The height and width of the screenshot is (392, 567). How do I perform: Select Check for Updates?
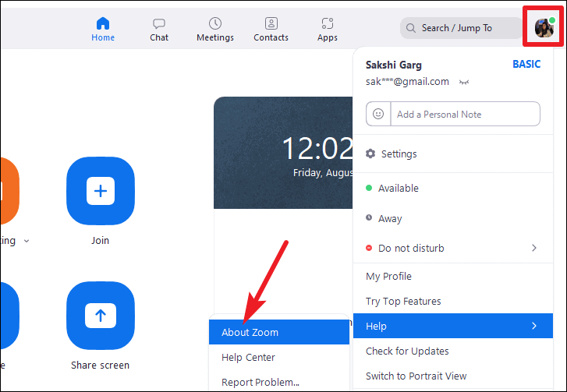pyautogui.click(x=452, y=351)
